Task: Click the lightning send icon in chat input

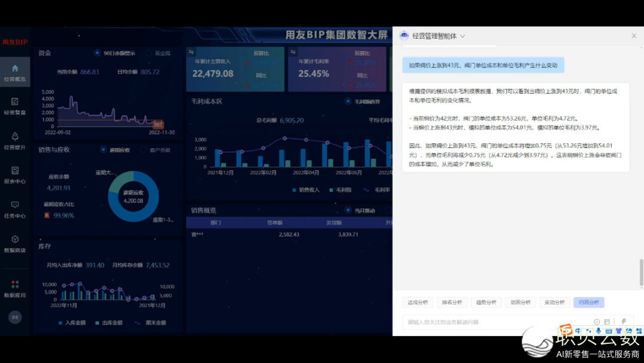Action: [x=624, y=321]
